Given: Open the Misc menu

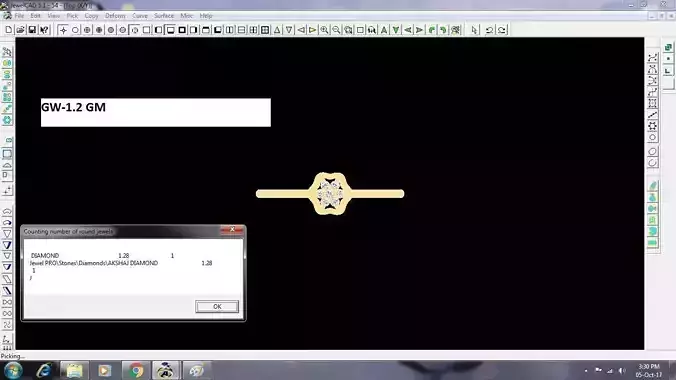Looking at the screenshot, I should coord(186,16).
